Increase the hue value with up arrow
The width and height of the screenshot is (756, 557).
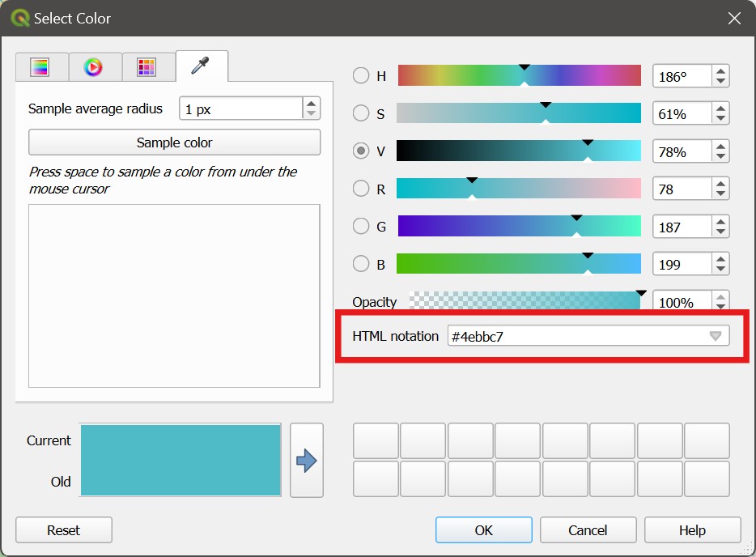coord(720,71)
